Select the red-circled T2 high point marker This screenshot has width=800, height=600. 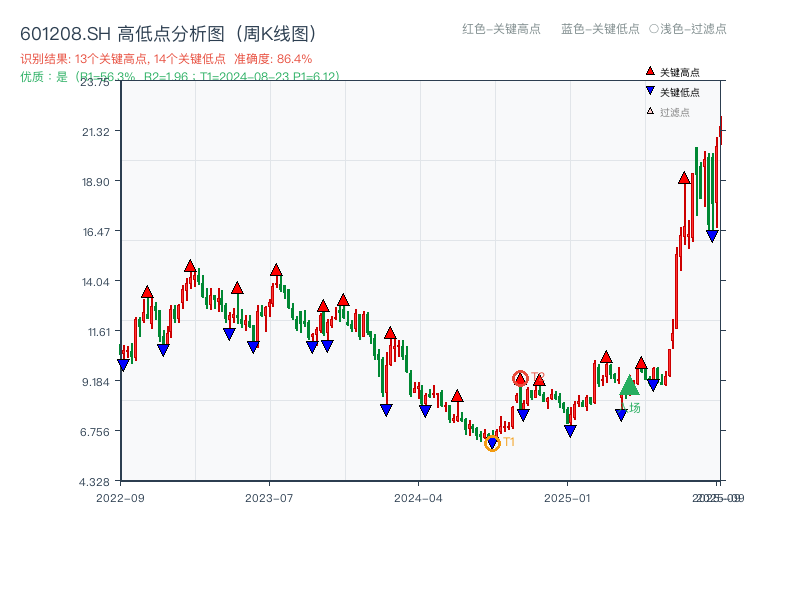521,377
